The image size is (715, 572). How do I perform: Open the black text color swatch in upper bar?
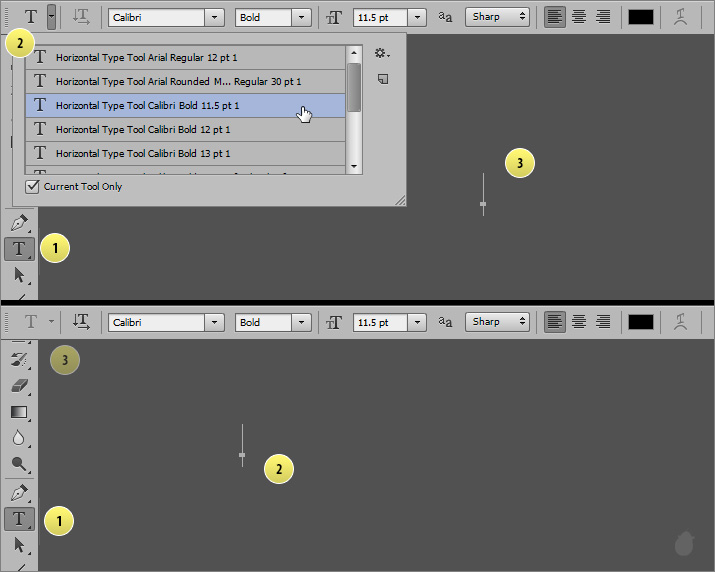640,16
